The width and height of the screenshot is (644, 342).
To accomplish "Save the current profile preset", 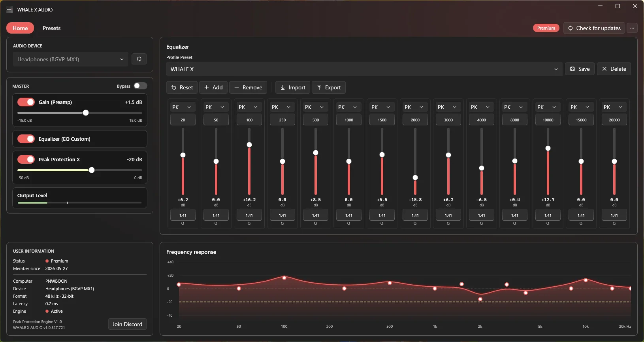I will (x=580, y=69).
